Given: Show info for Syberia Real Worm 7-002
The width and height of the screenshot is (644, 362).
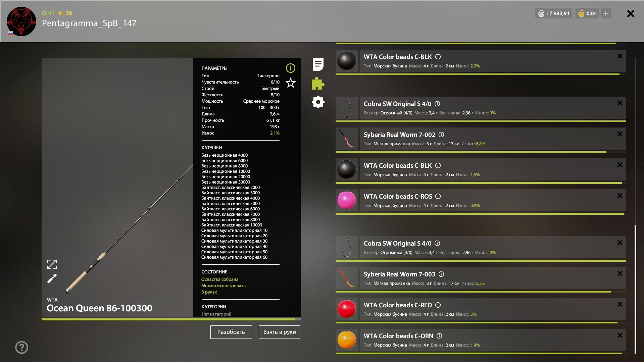Looking at the screenshot, I should pyautogui.click(x=441, y=135).
